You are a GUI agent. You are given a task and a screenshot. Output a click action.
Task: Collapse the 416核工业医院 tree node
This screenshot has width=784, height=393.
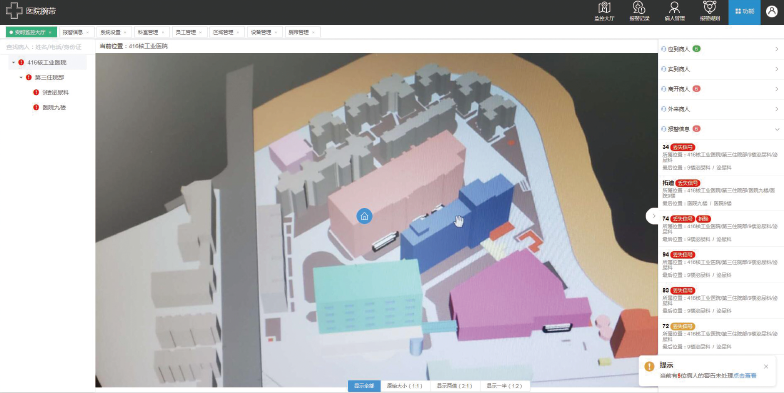pos(14,62)
